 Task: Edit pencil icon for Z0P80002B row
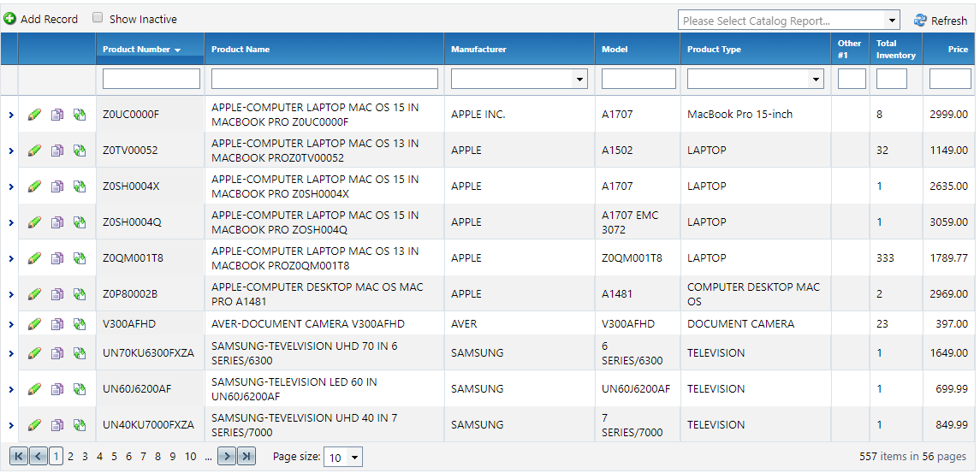[x=34, y=293]
